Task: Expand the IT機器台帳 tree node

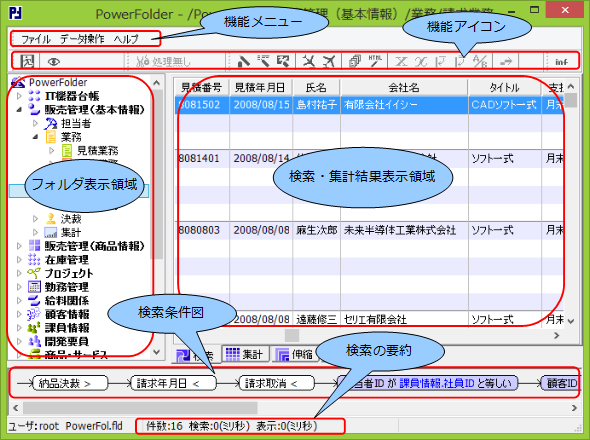Action: tap(19, 96)
